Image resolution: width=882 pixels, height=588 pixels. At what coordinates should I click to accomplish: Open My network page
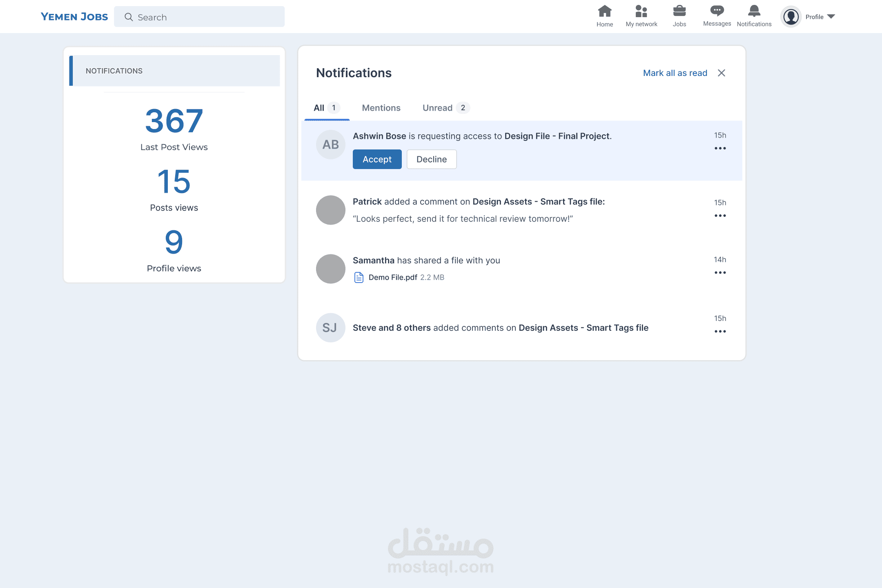point(641,11)
